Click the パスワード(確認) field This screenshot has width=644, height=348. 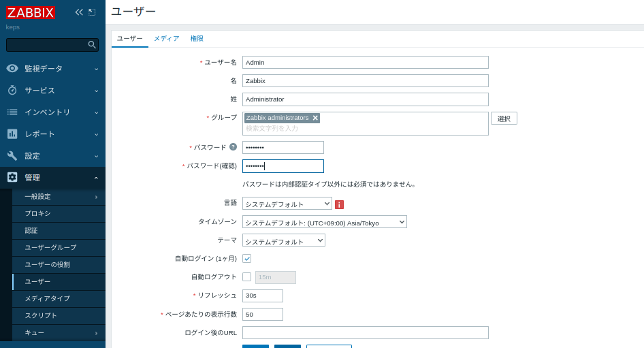coord(283,166)
